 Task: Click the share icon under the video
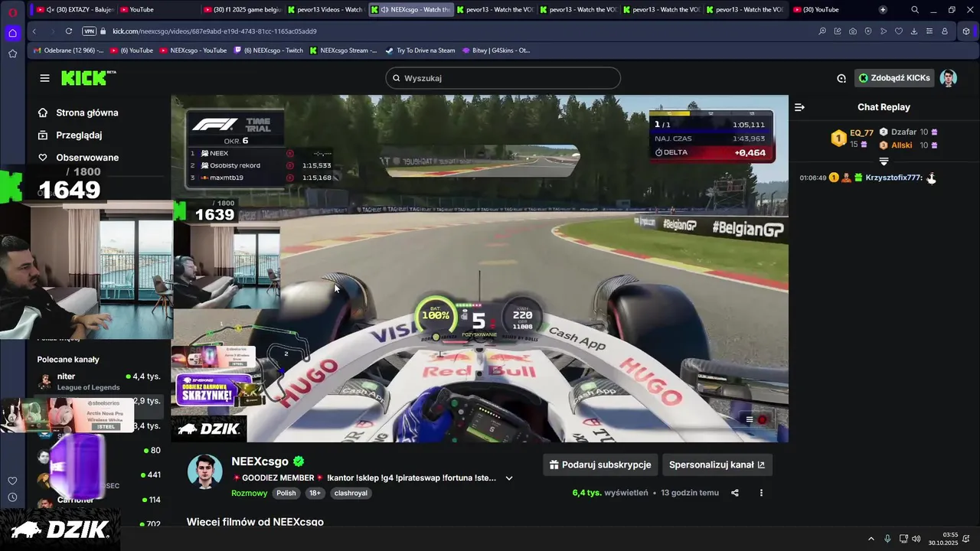735,493
